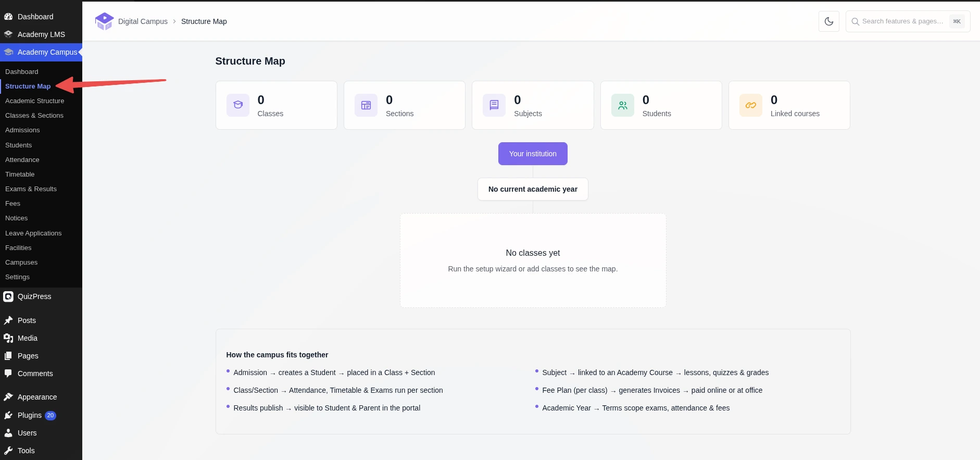Viewport: 980px width, 460px height.
Task: Click the Digital Campus breadcrumb link
Action: pyautogui.click(x=143, y=21)
